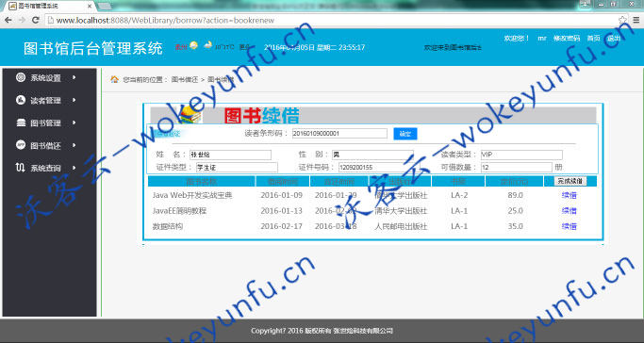This screenshot has width=644, height=343.
Task: Click the price value 35.0
Action: 515,226
